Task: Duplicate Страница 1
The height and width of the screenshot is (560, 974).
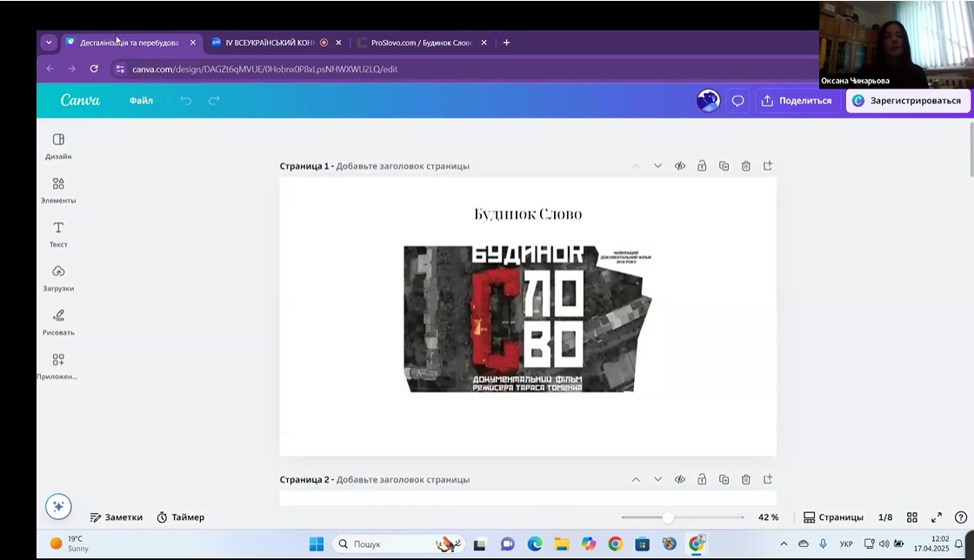Action: [x=724, y=166]
